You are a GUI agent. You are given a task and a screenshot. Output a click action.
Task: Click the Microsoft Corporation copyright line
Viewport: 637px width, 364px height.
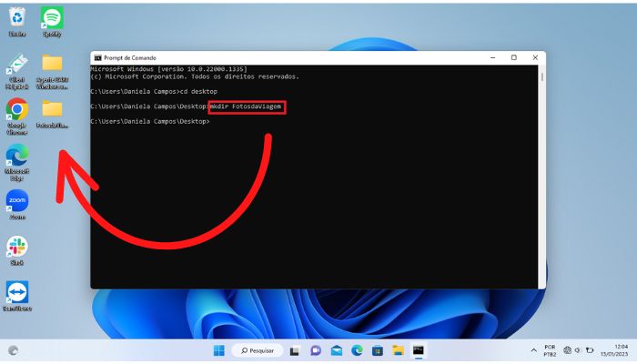coord(195,76)
